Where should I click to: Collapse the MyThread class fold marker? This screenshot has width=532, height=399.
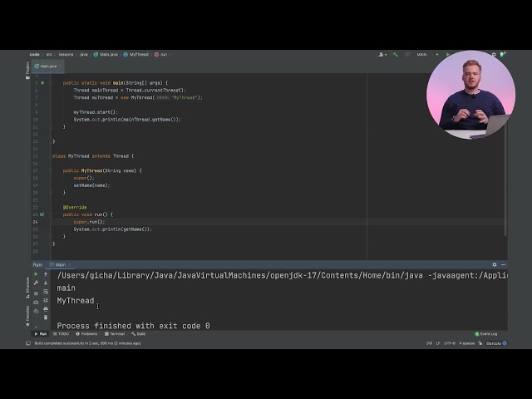point(51,156)
